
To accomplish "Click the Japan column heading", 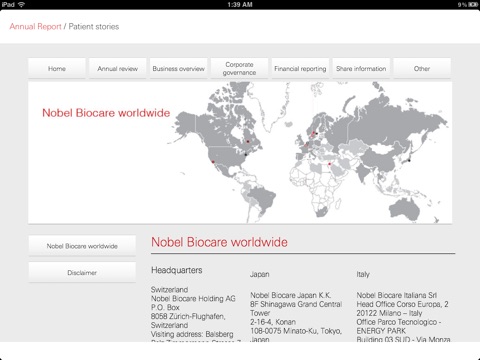I will click(259, 274).
